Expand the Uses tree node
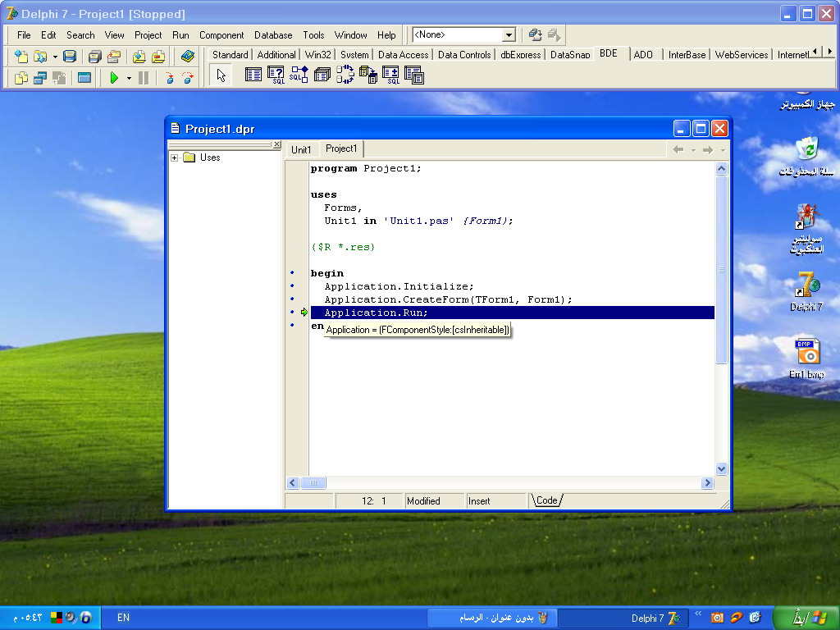The height and width of the screenshot is (630, 840). [x=174, y=157]
